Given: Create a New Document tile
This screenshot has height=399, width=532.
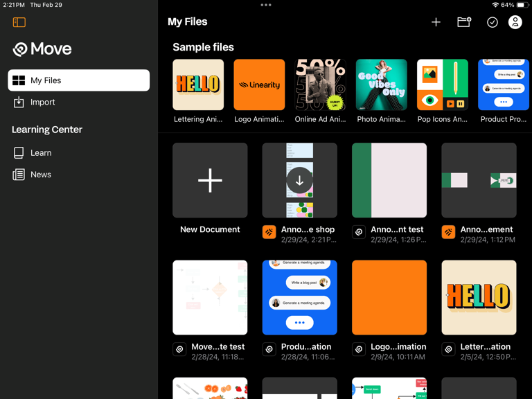Looking at the screenshot, I should (210, 180).
